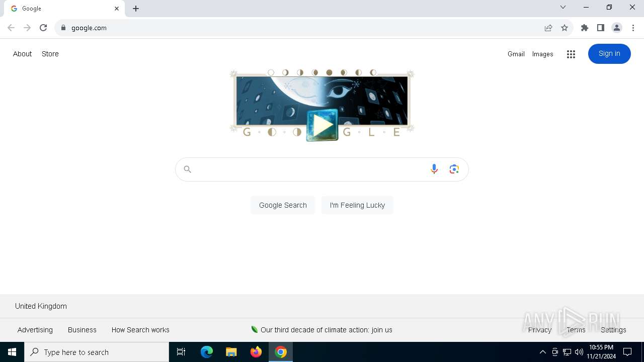Viewport: 644px width, 362px height.
Task: Click the Google Search button
Action: pyautogui.click(x=283, y=205)
